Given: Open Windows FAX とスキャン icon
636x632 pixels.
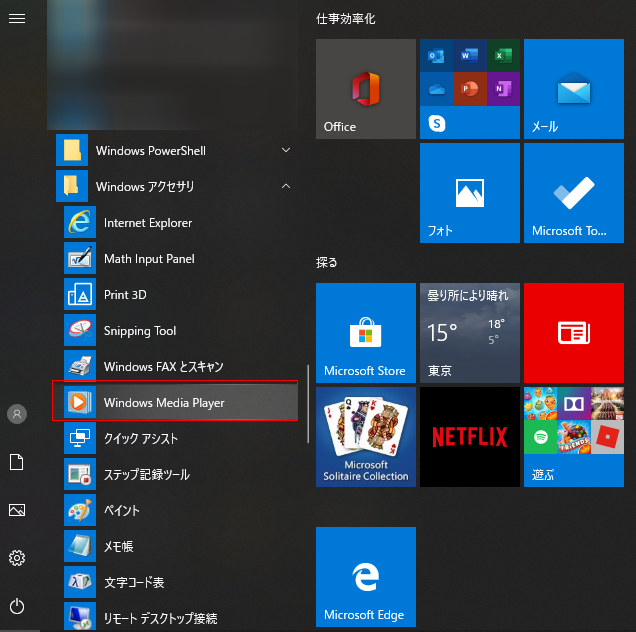Looking at the screenshot, I should coord(80,366).
